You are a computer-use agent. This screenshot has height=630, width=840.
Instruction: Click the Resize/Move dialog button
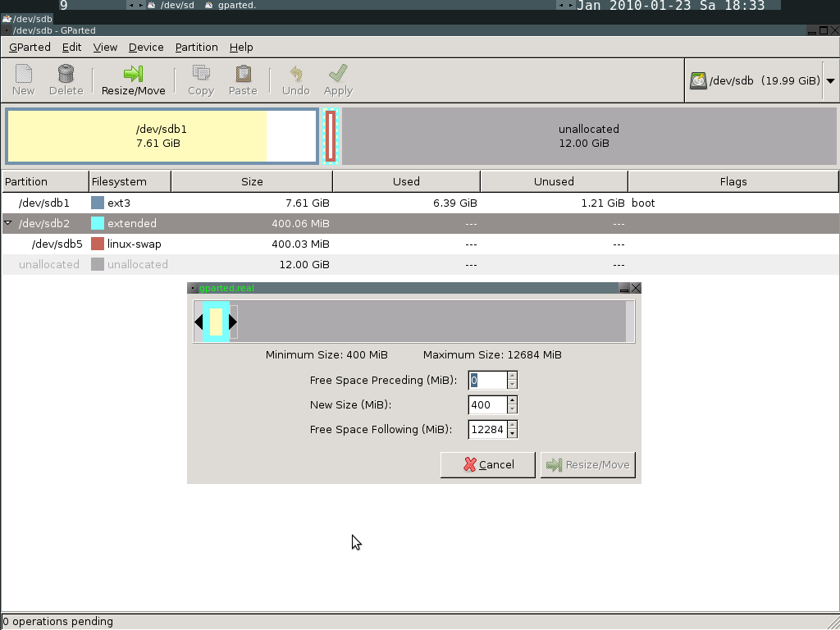(588, 464)
